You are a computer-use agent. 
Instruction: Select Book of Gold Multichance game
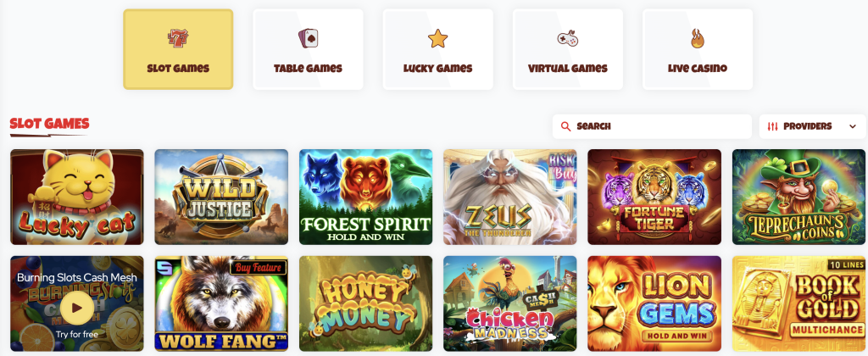(x=798, y=303)
